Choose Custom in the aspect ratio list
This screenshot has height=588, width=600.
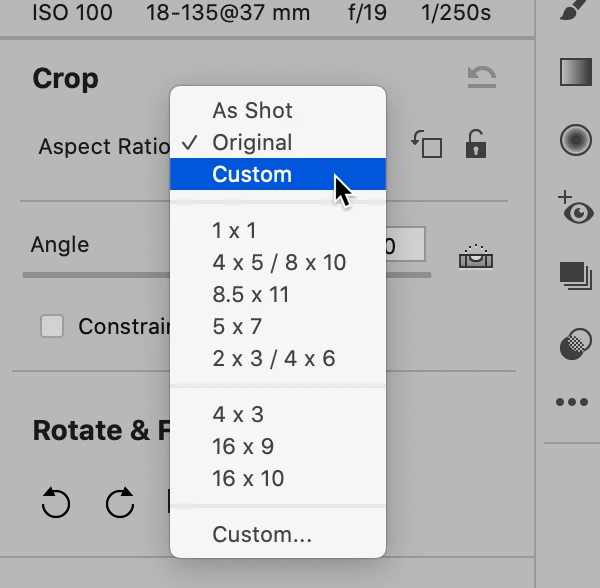[252, 174]
